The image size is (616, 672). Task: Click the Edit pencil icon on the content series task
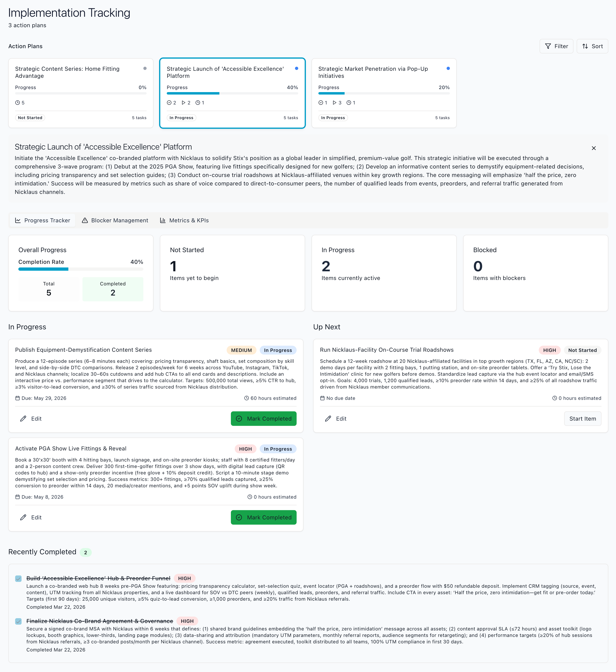click(23, 418)
